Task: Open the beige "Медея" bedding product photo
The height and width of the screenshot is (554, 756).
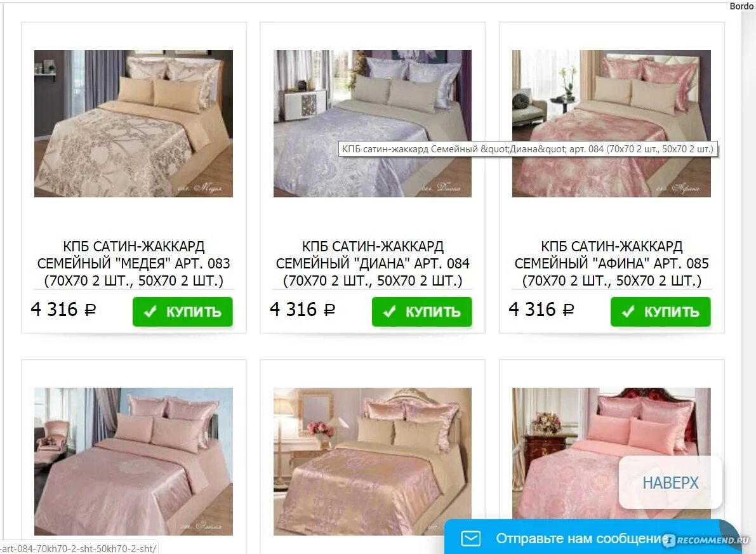Action: pos(133,124)
